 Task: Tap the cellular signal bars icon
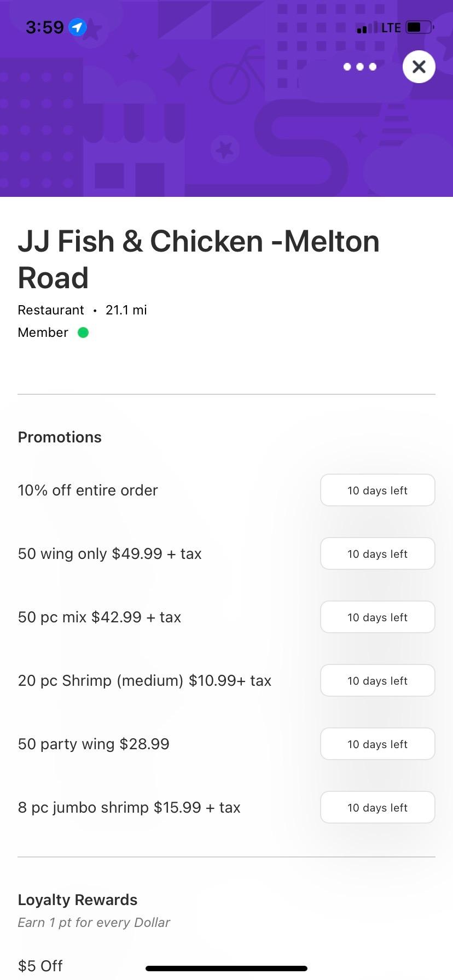(366, 27)
